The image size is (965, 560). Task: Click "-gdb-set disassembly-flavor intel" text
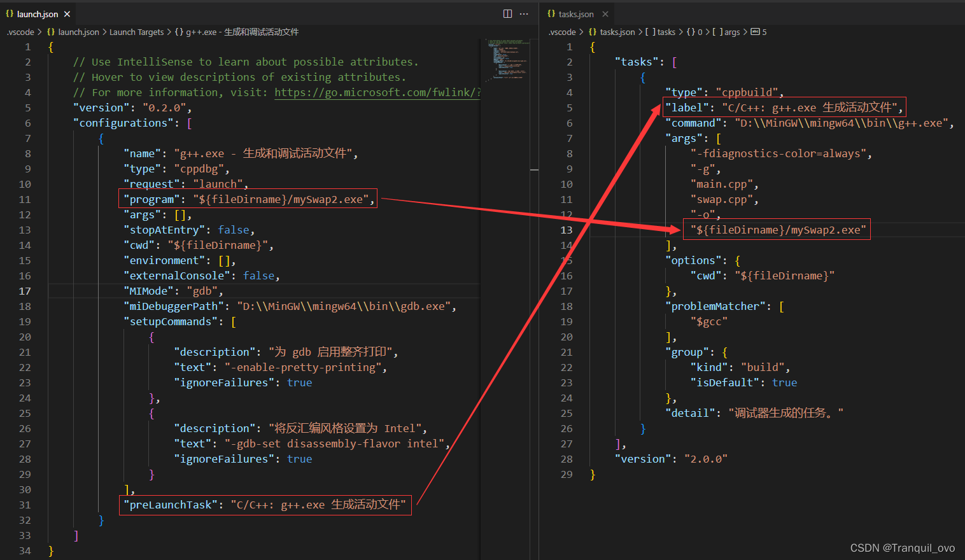click(x=334, y=444)
